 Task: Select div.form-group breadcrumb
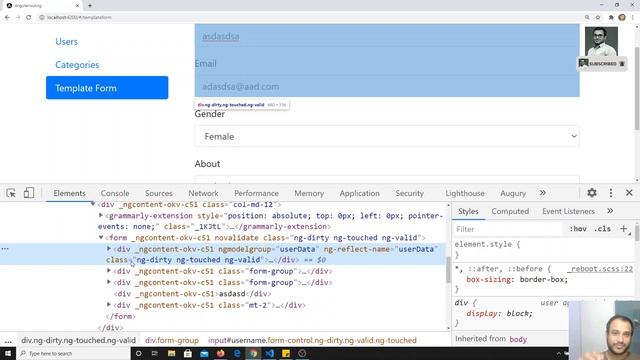tap(172, 340)
